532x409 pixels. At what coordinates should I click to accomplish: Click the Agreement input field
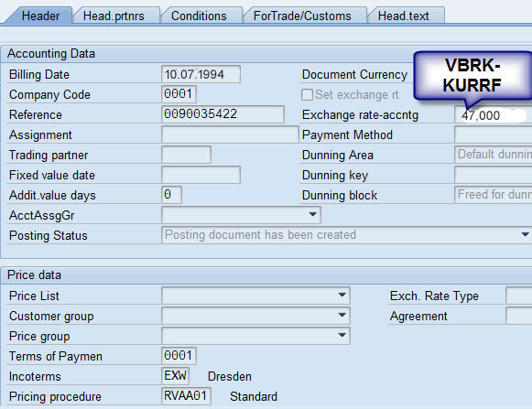[519, 316]
